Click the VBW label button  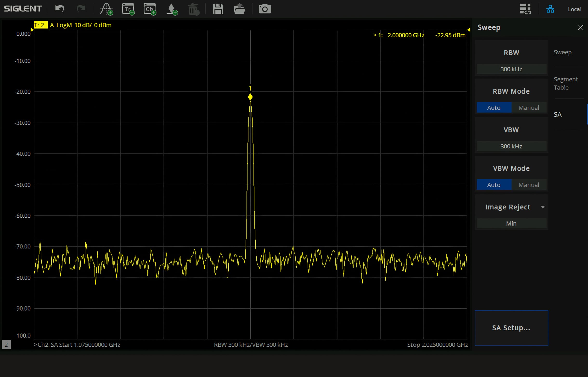coord(511,130)
